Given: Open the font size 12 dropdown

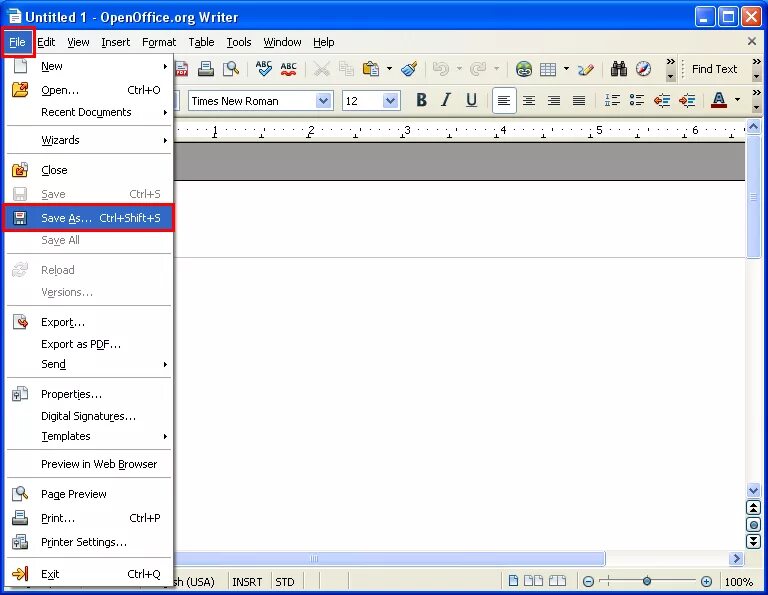Looking at the screenshot, I should tap(390, 101).
